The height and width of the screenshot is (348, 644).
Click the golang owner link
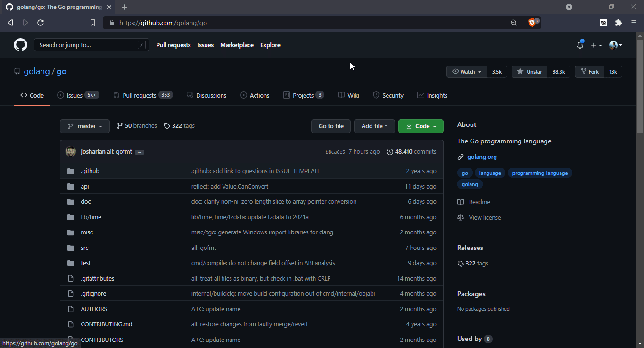[37, 71]
